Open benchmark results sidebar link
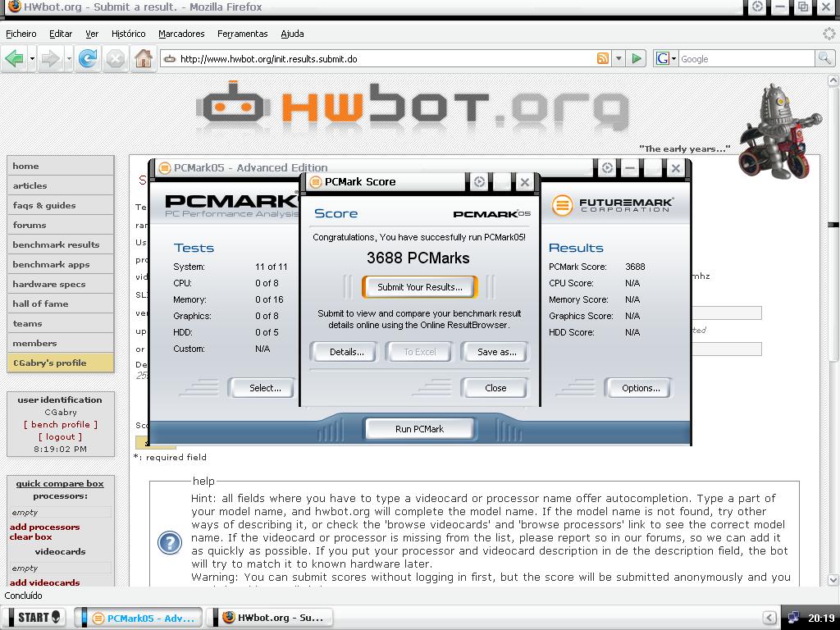 tap(61, 244)
